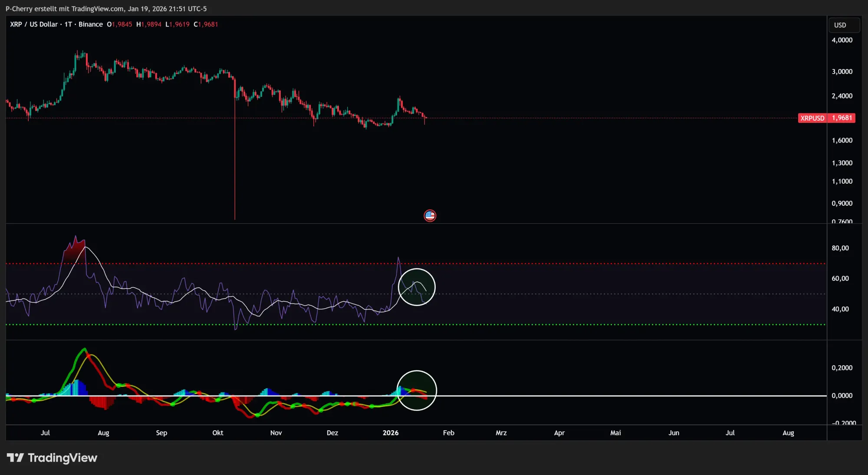Click the 1,9681 current price label
Image resolution: width=868 pixels, height=475 pixels.
pos(842,118)
